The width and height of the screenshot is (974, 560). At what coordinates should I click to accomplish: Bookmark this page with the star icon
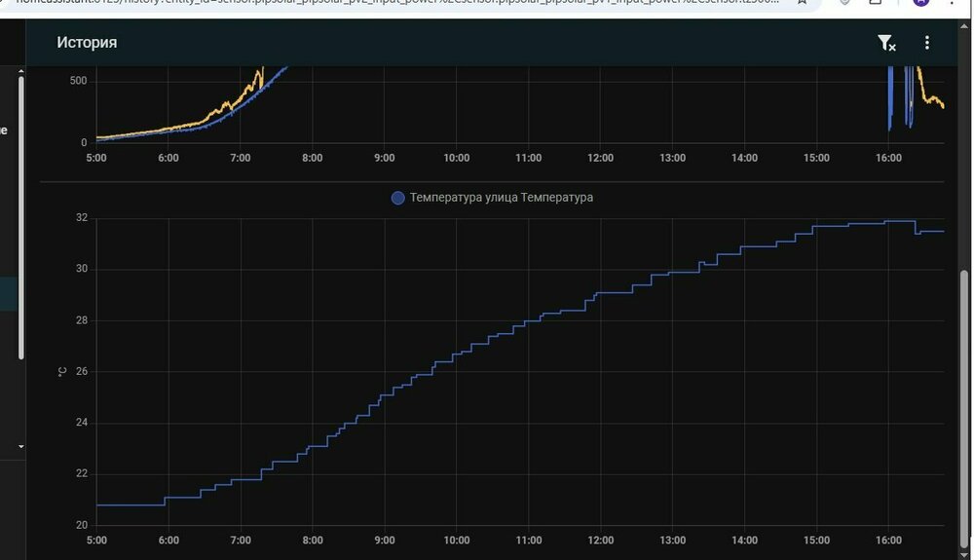pyautogui.click(x=801, y=3)
